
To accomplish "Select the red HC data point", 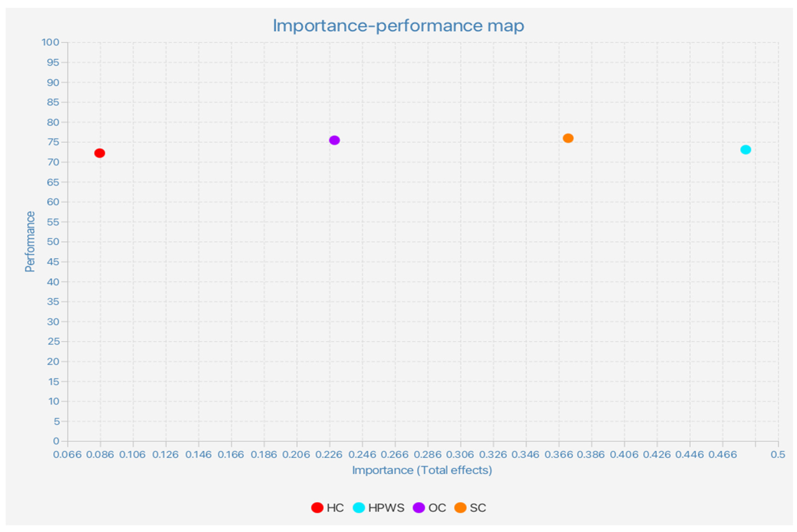I will point(99,153).
